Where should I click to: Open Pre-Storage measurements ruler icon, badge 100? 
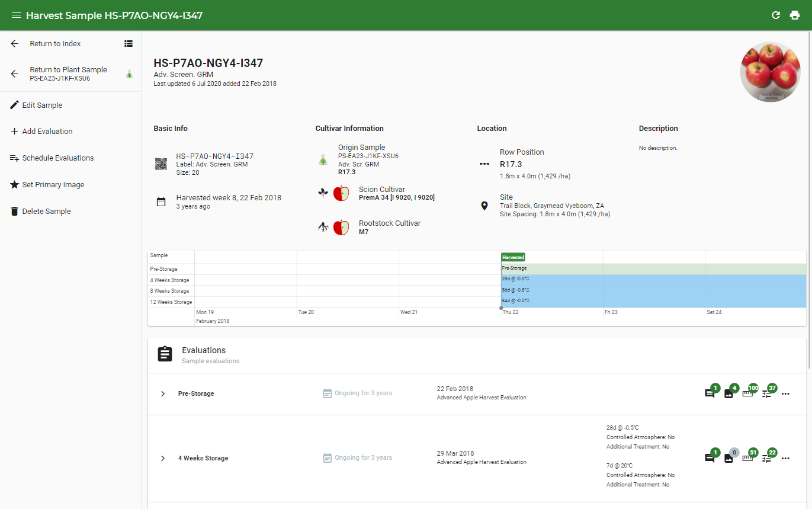pos(747,393)
